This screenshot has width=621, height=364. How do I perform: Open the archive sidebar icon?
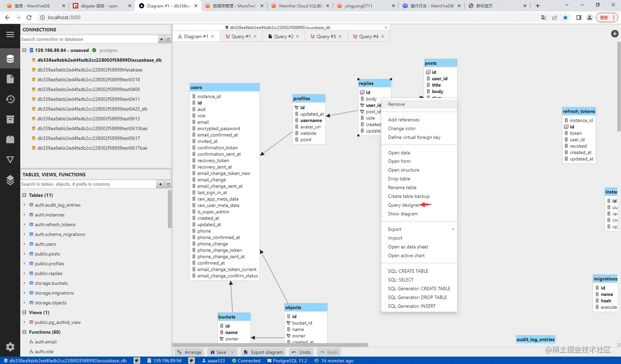[10, 119]
